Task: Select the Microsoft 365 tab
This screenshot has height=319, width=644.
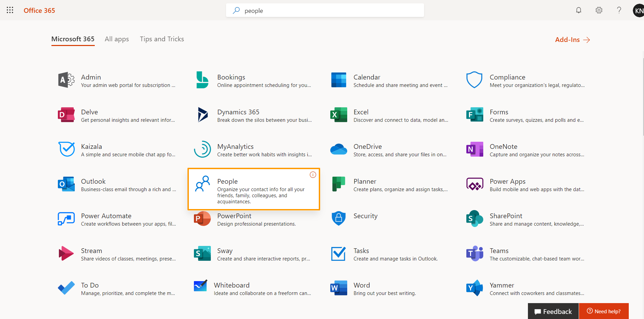Action: coord(73,39)
